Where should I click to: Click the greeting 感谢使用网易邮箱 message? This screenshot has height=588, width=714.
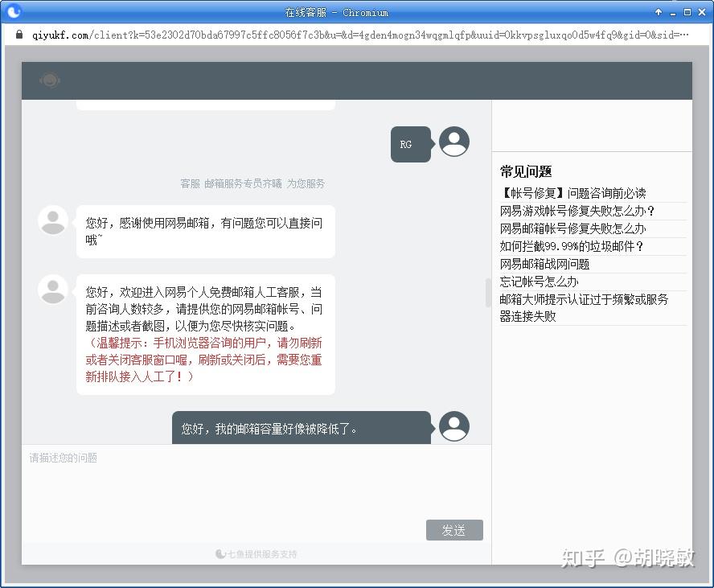[x=206, y=232]
